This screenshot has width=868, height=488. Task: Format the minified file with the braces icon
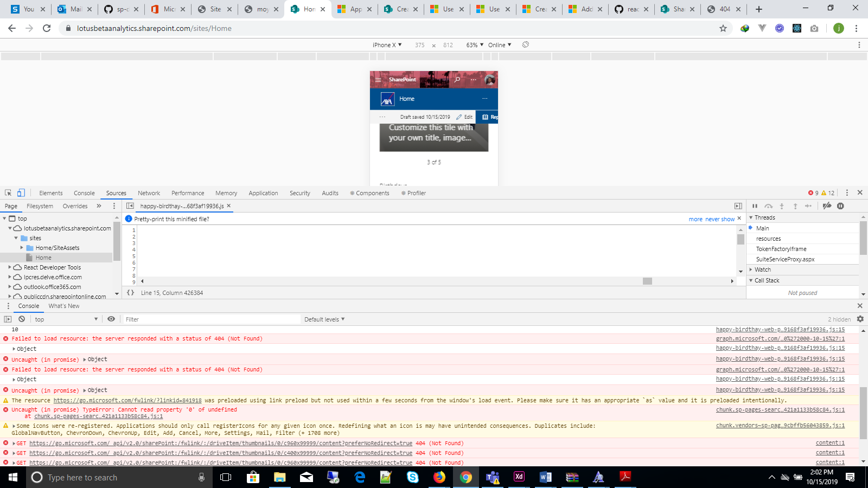coord(130,292)
